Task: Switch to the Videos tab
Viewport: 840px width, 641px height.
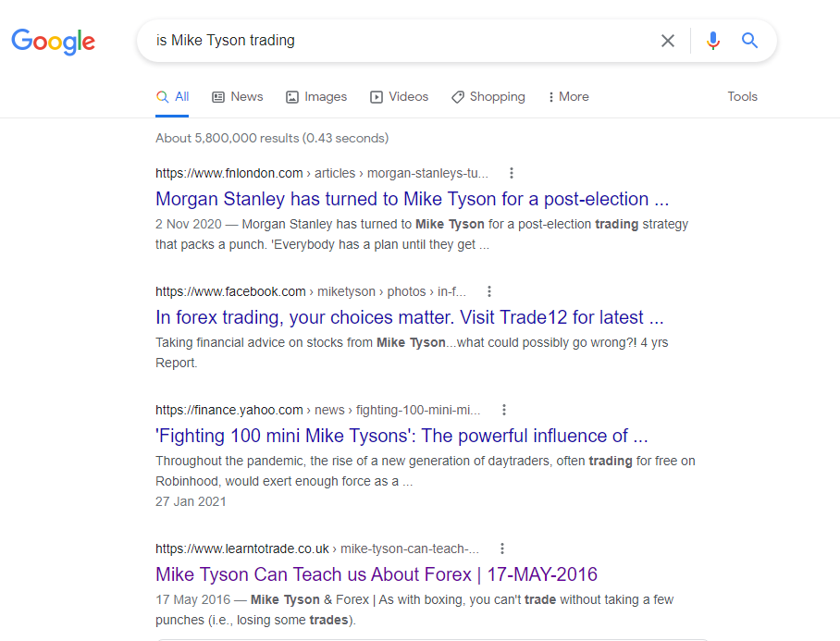Action: [x=399, y=96]
